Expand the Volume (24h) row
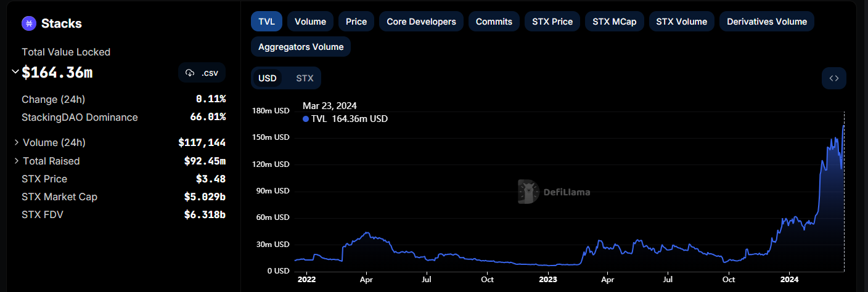The image size is (868, 292). point(17,142)
